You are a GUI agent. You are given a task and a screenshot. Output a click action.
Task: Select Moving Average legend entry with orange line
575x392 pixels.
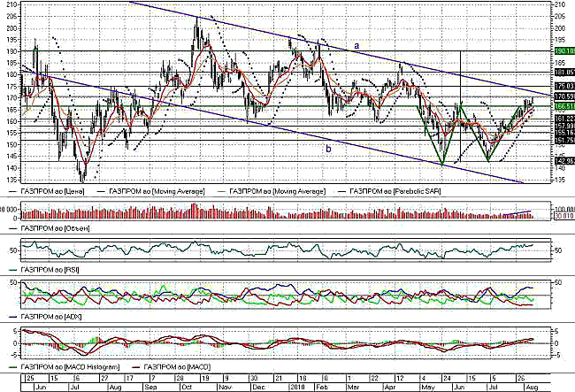point(272,191)
